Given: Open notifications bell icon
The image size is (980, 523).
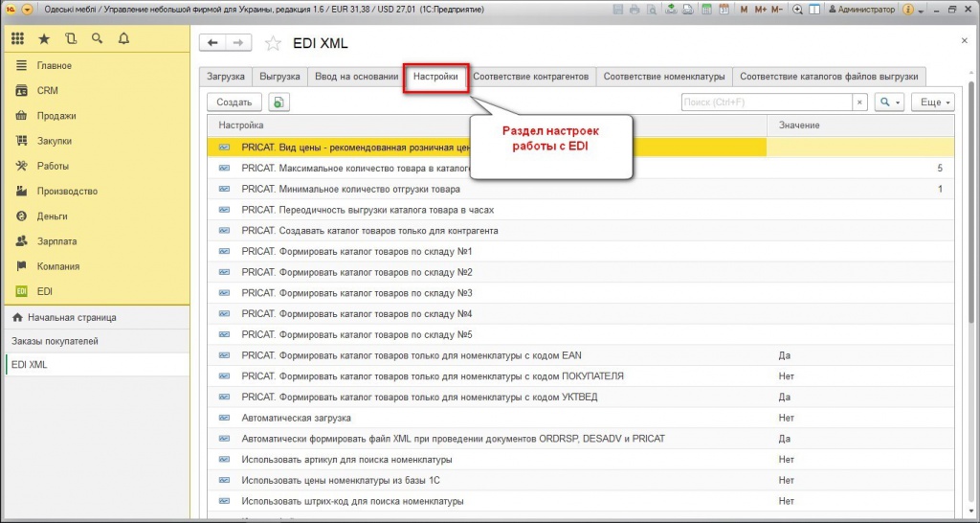Looking at the screenshot, I should 123,38.
